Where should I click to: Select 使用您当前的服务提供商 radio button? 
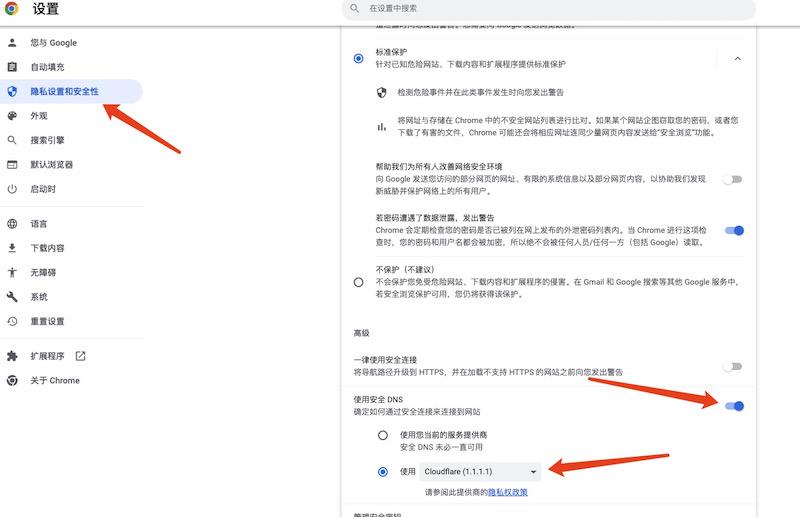(x=383, y=435)
